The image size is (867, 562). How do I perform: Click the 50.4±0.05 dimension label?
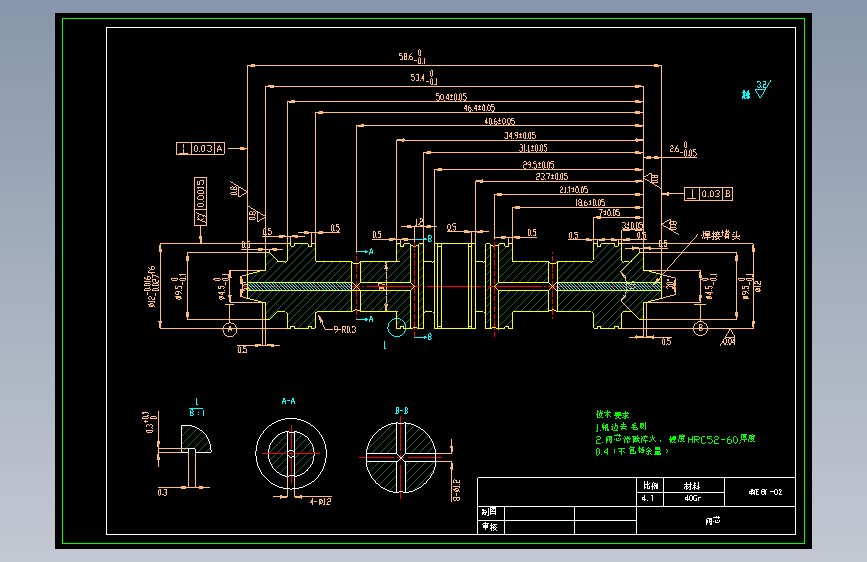tap(451, 97)
